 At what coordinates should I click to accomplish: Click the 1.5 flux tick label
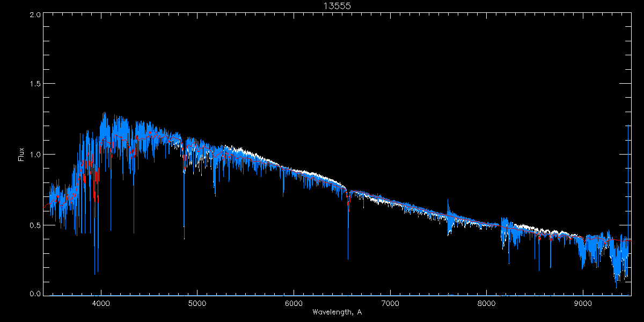pyautogui.click(x=34, y=84)
